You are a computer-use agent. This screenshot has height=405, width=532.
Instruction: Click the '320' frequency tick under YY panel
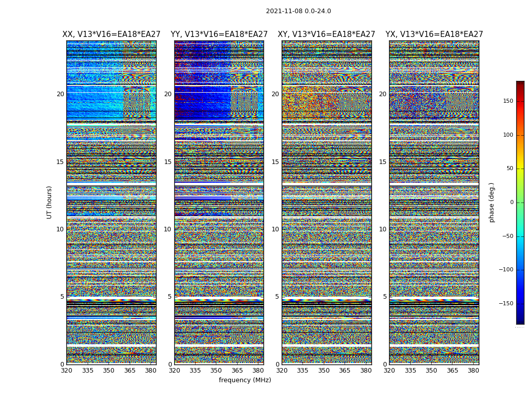174,371
